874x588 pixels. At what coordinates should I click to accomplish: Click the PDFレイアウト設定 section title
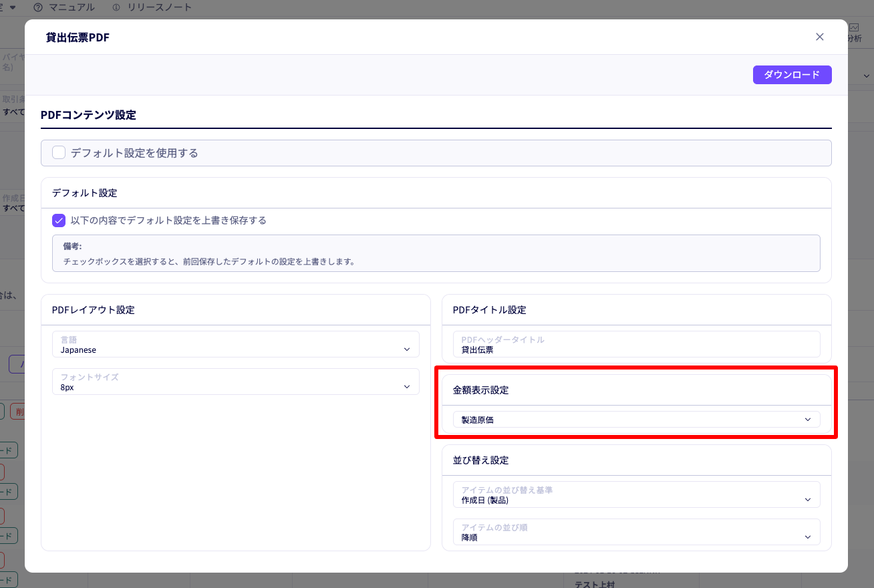click(x=94, y=310)
